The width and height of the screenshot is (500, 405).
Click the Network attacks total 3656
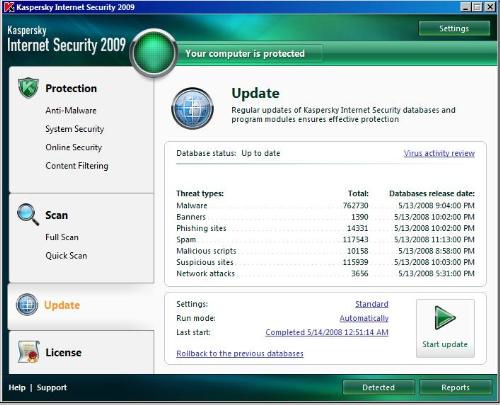point(360,274)
